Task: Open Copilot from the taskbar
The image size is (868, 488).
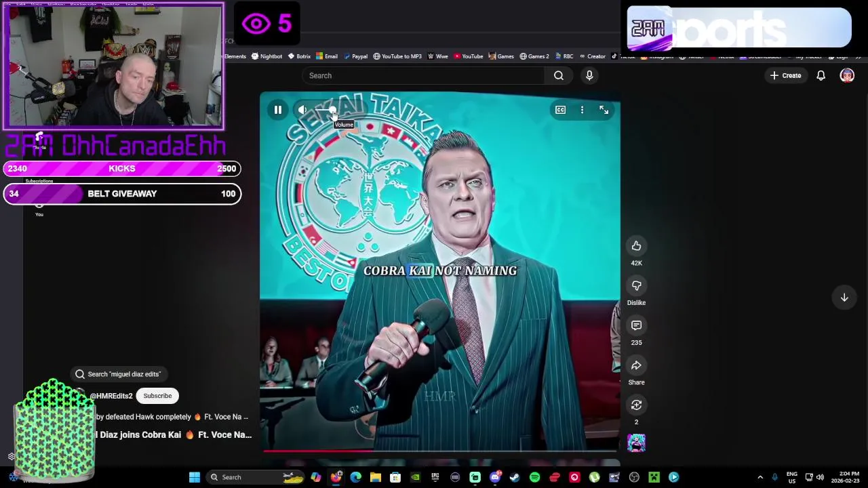Action: click(x=315, y=477)
